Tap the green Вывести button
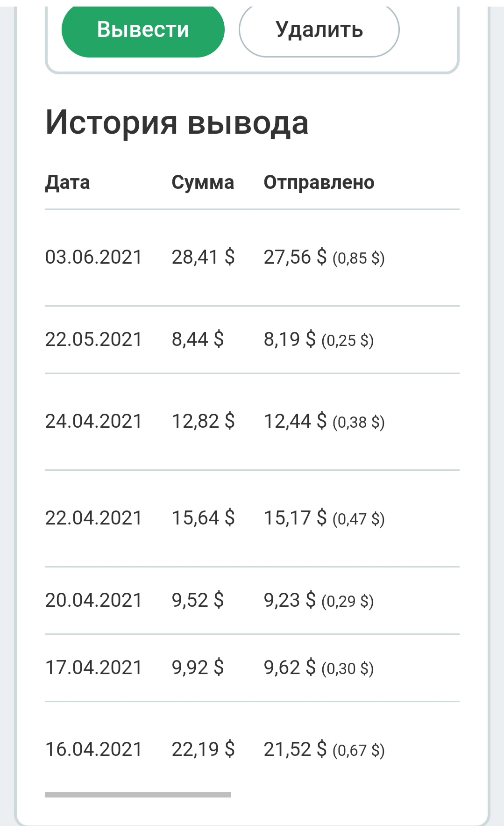 143,30
